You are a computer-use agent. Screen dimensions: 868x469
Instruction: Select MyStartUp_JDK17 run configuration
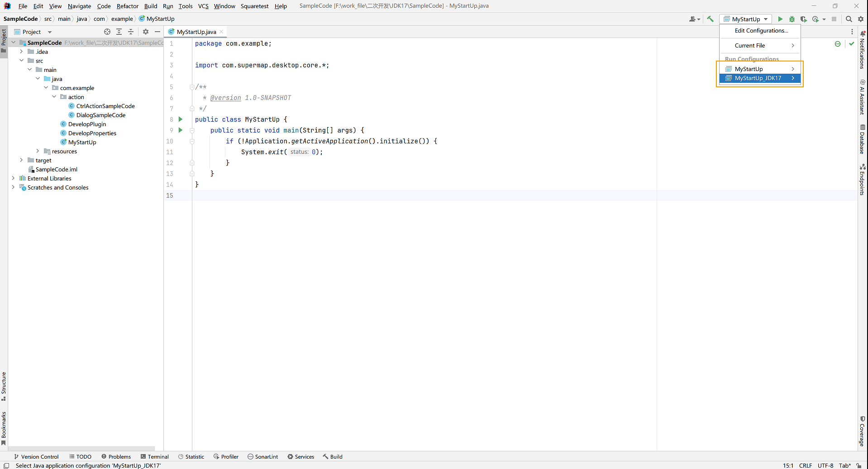[x=758, y=78]
